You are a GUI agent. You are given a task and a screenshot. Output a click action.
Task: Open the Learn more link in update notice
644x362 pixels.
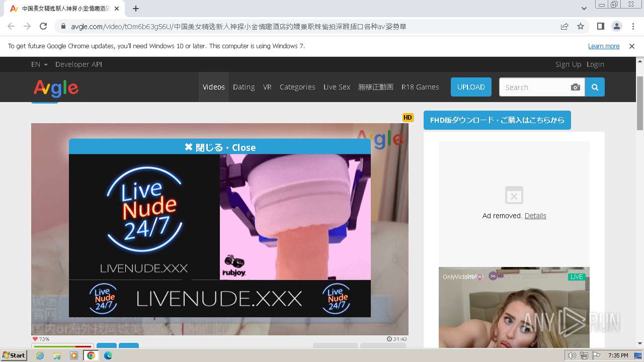604,46
